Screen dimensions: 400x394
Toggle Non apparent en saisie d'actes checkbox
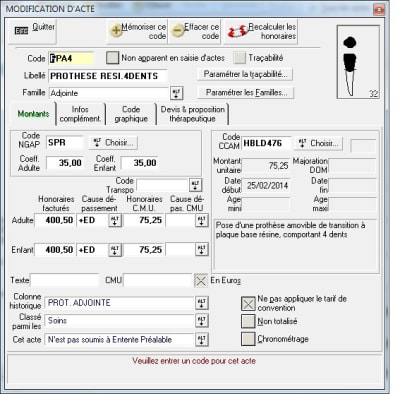112,58
